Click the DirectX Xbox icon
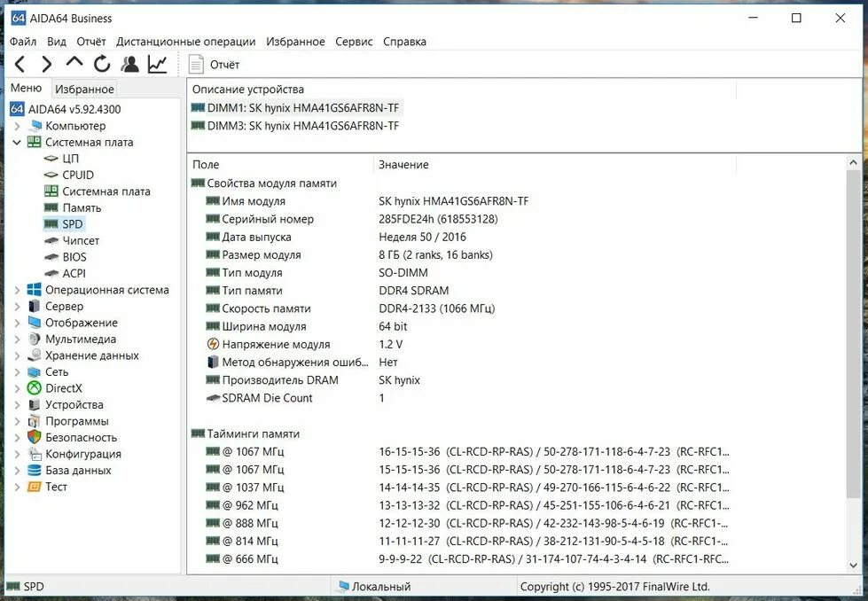The image size is (868, 601). (35, 388)
